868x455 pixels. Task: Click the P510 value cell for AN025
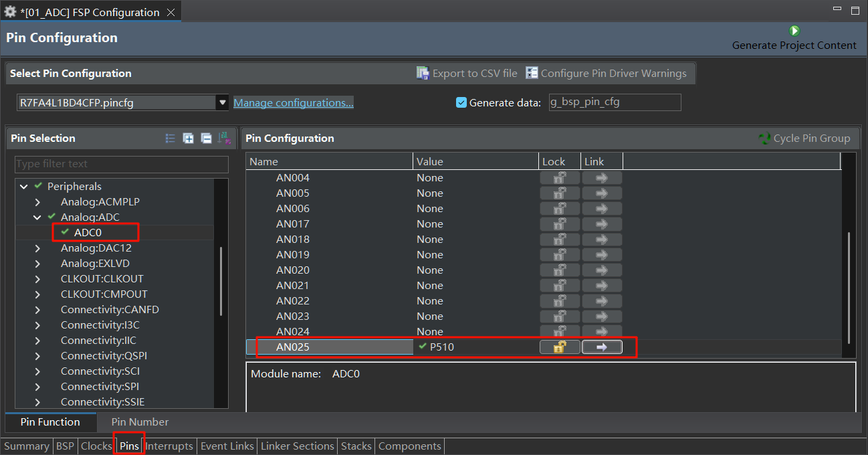(476, 347)
